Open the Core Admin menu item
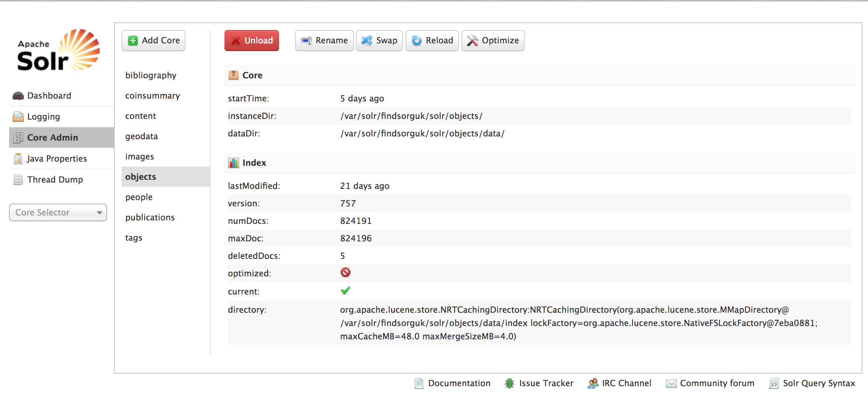This screenshot has width=868, height=403. tap(52, 137)
